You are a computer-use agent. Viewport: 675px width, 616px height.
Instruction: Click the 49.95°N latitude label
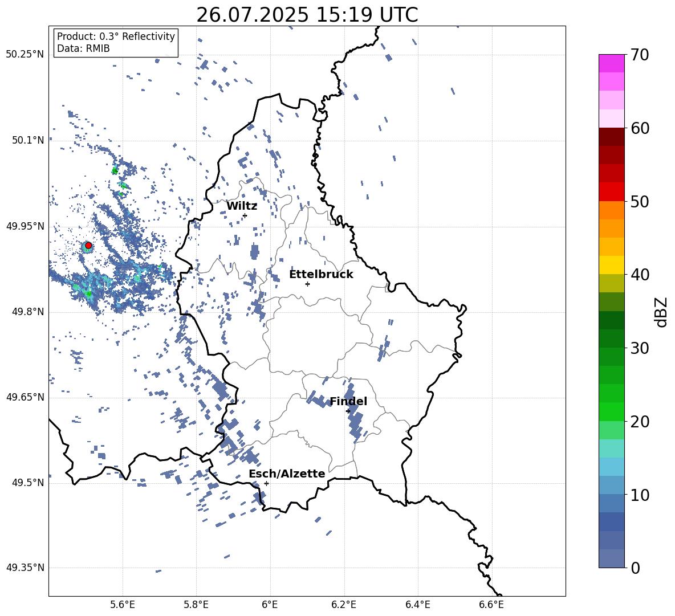coord(25,226)
